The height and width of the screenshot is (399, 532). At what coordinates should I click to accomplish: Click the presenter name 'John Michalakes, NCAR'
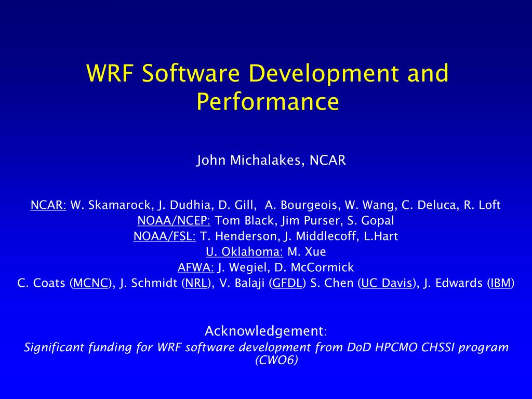(x=271, y=160)
